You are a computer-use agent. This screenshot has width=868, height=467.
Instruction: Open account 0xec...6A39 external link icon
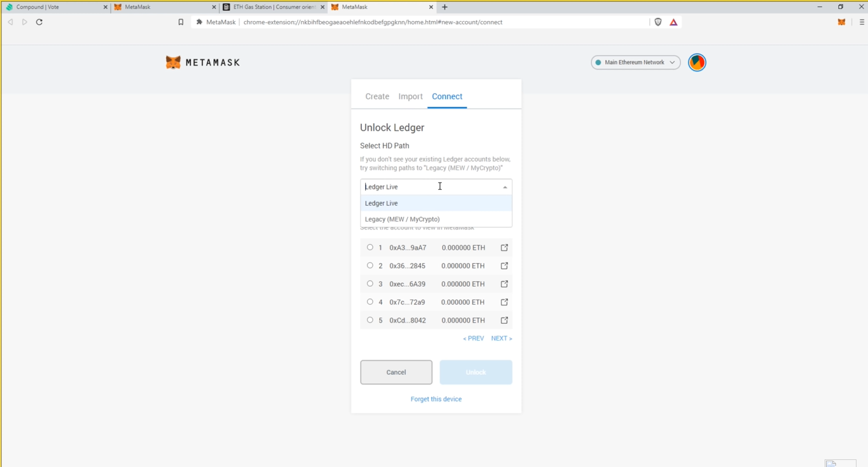pos(504,284)
